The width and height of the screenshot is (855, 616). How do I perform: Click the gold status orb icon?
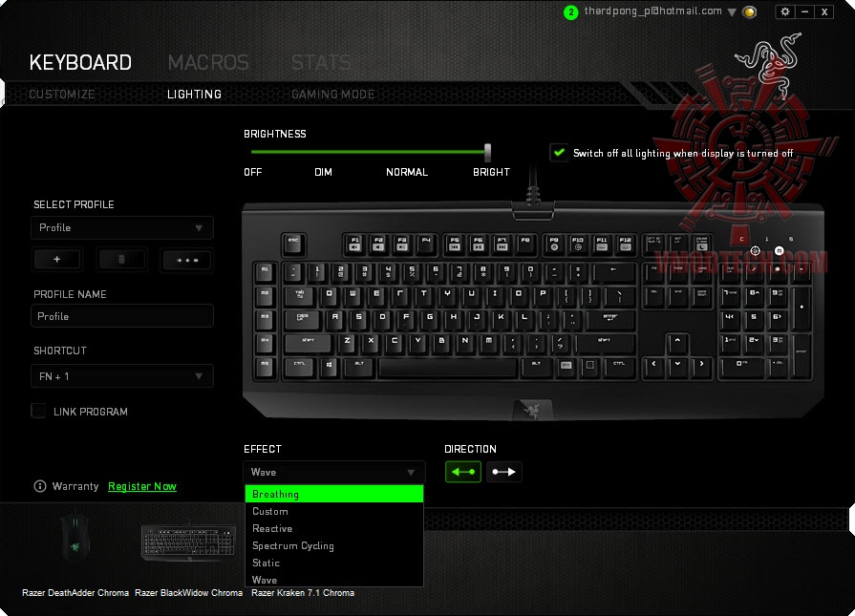coord(750,12)
